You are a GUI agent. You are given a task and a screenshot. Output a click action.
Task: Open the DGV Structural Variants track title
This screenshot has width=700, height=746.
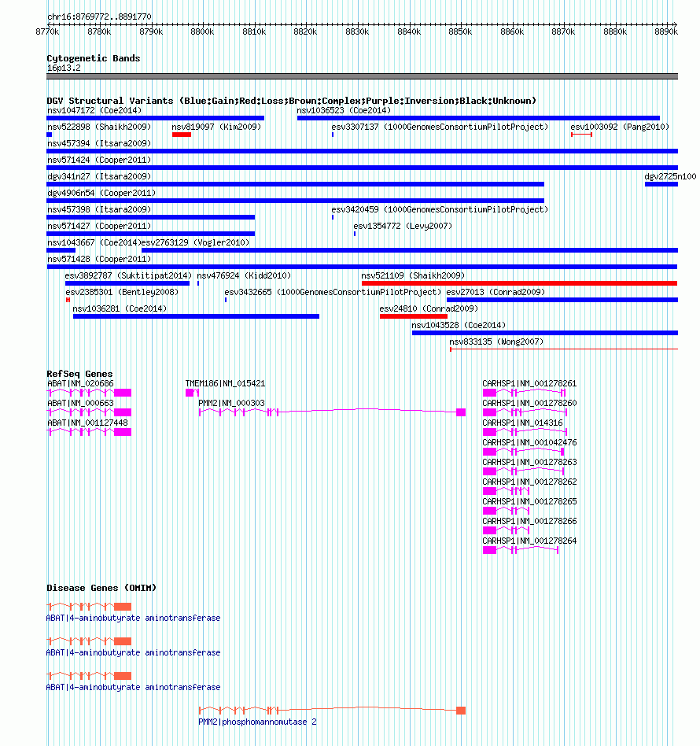click(x=292, y=101)
